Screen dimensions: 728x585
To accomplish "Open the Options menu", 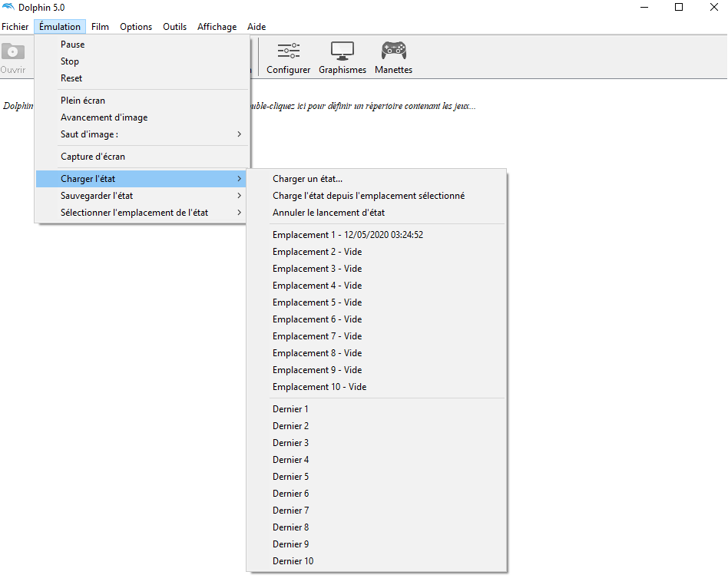I will (x=136, y=26).
